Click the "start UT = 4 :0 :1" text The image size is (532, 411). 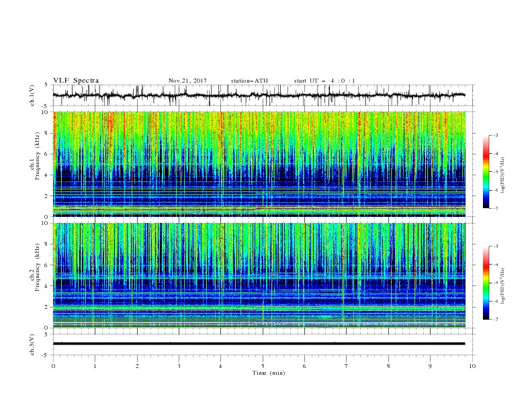pos(324,81)
